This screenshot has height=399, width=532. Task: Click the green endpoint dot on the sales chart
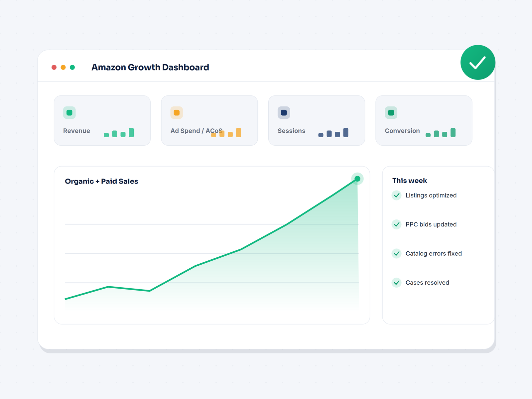[357, 179]
